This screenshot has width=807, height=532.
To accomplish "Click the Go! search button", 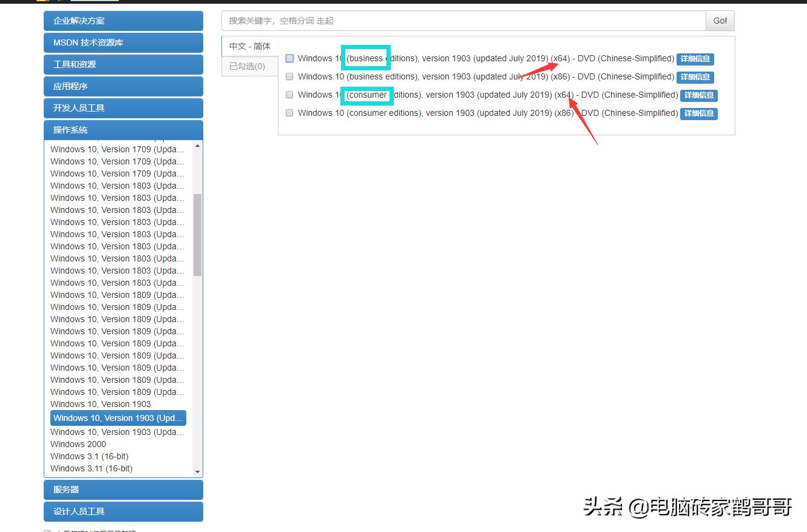I will (x=720, y=21).
